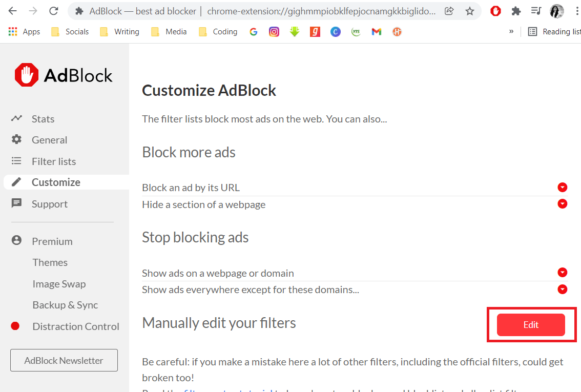Click the browser forward arrow
Viewport: 581px width, 392px height.
(x=33, y=11)
